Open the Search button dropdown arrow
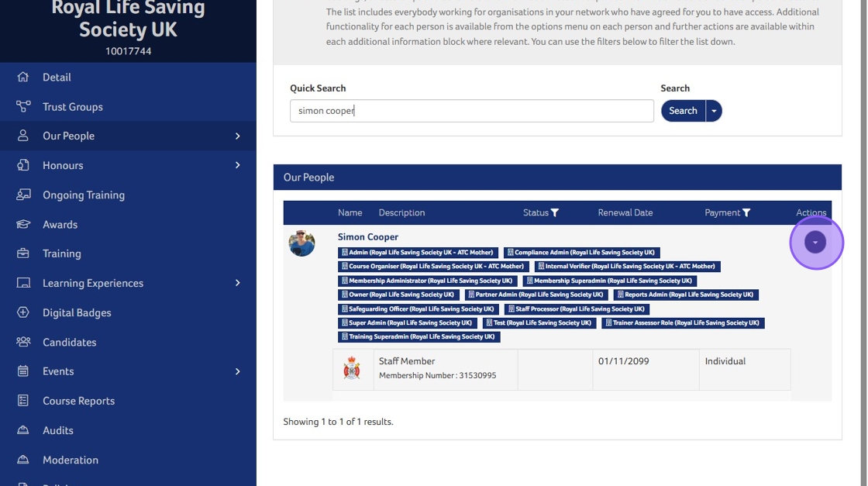The image size is (868, 486). coord(714,111)
